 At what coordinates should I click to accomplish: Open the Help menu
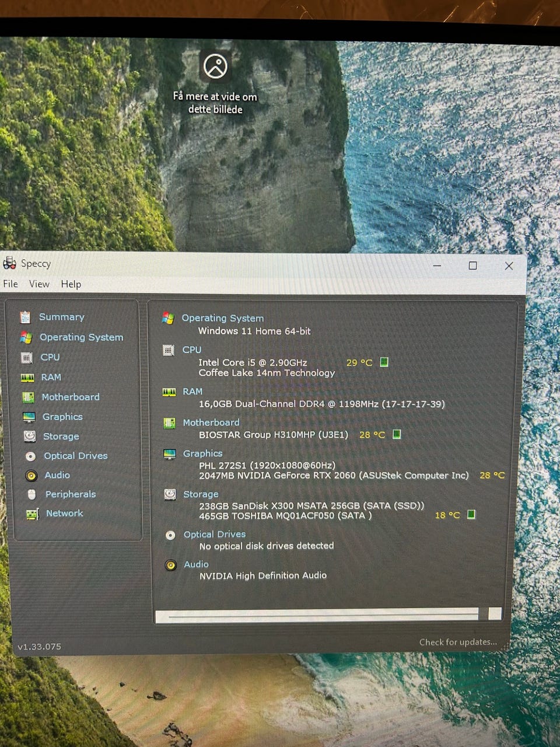(x=71, y=284)
